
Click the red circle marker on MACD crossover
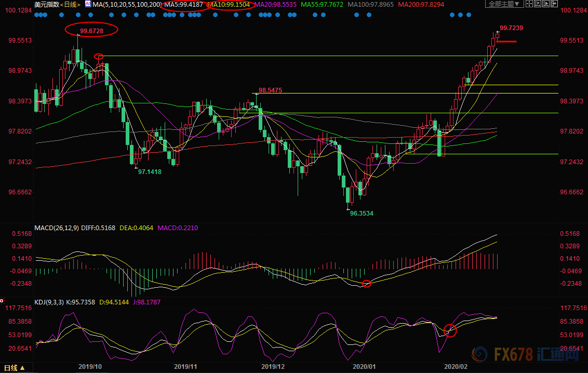coord(367,283)
